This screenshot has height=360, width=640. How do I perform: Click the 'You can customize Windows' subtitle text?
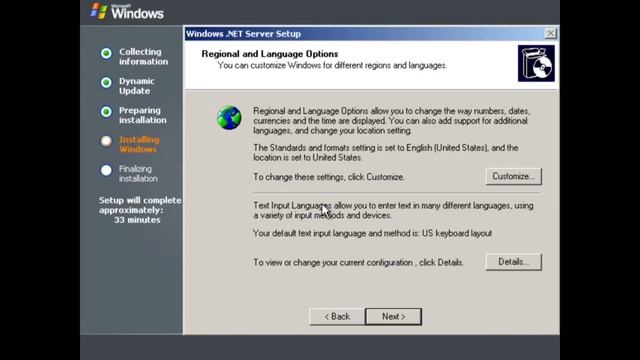pyautogui.click(x=332, y=65)
